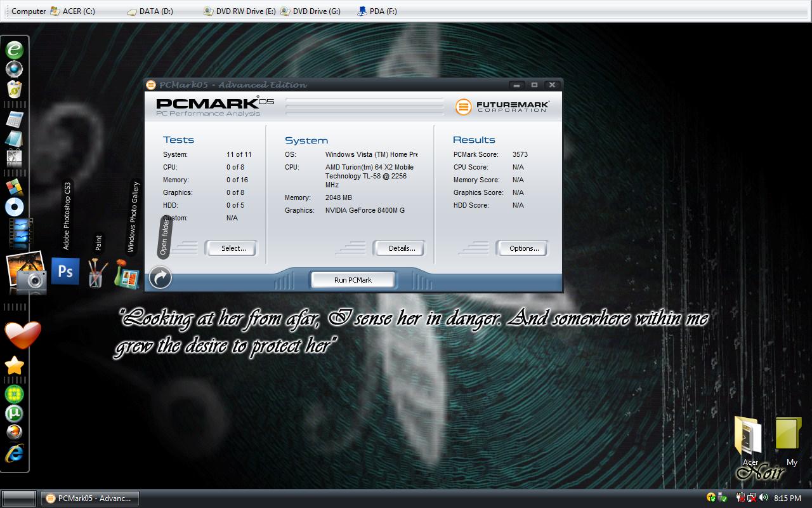Click the PCMark Score value 3573
This screenshot has height=508, width=812.
coord(520,154)
